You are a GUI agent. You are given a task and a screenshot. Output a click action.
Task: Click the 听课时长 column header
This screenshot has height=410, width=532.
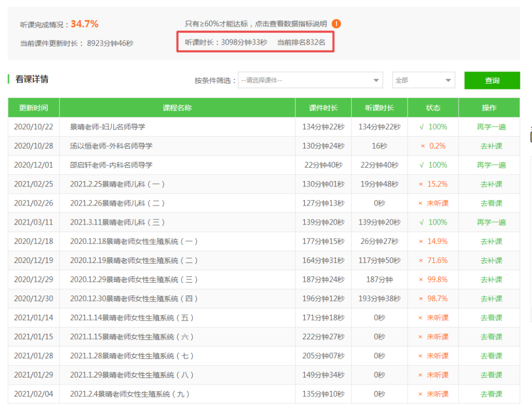click(379, 108)
